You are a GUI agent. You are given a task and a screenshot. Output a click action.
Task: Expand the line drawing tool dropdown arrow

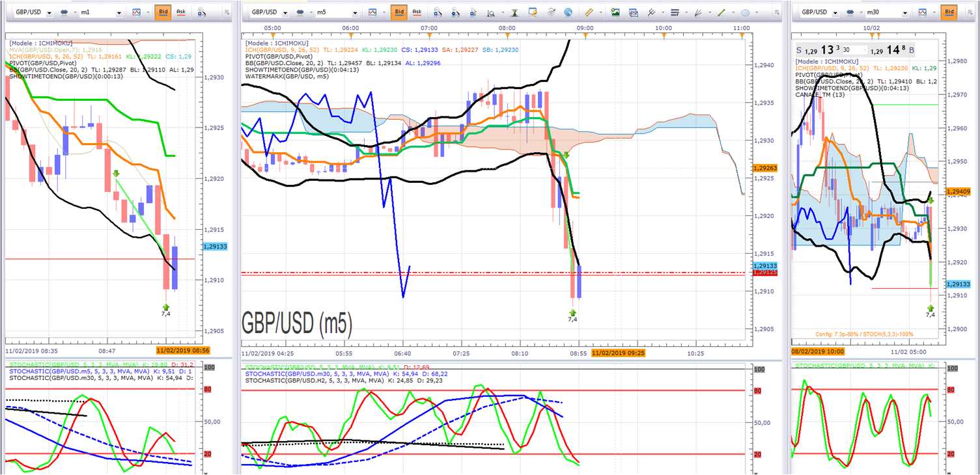732,12
